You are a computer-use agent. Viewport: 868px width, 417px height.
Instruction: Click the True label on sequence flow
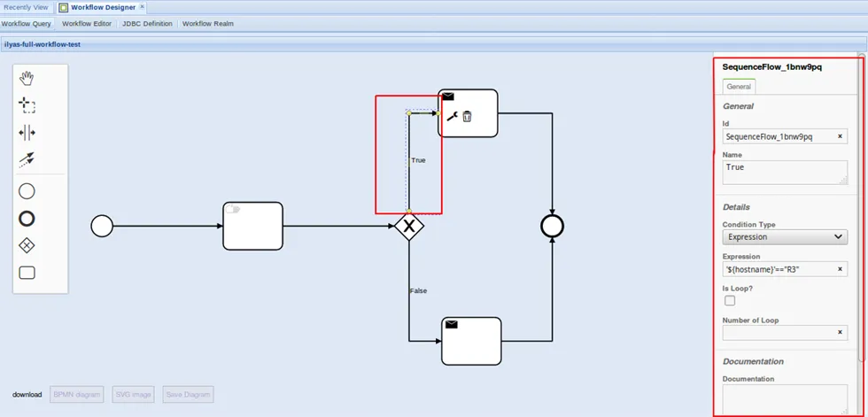418,160
